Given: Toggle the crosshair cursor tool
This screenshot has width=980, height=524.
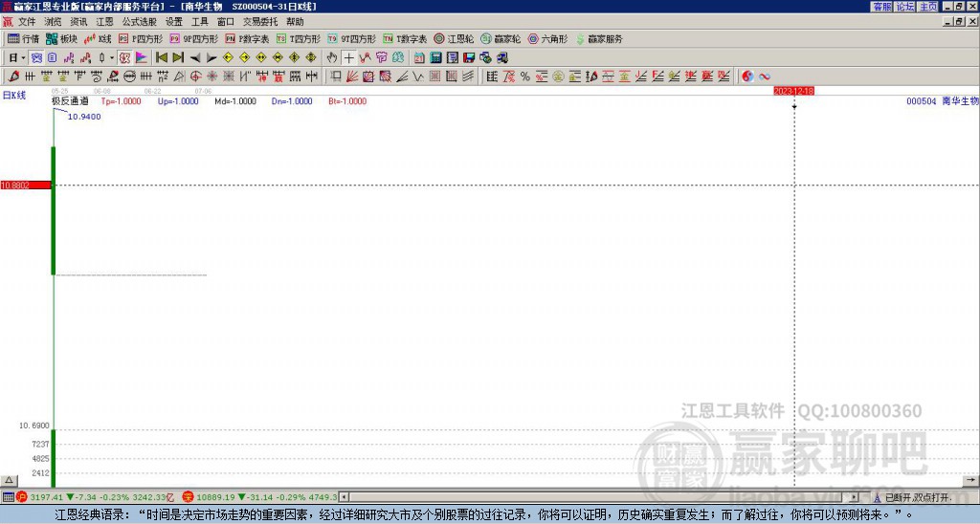Looking at the screenshot, I should [348, 57].
